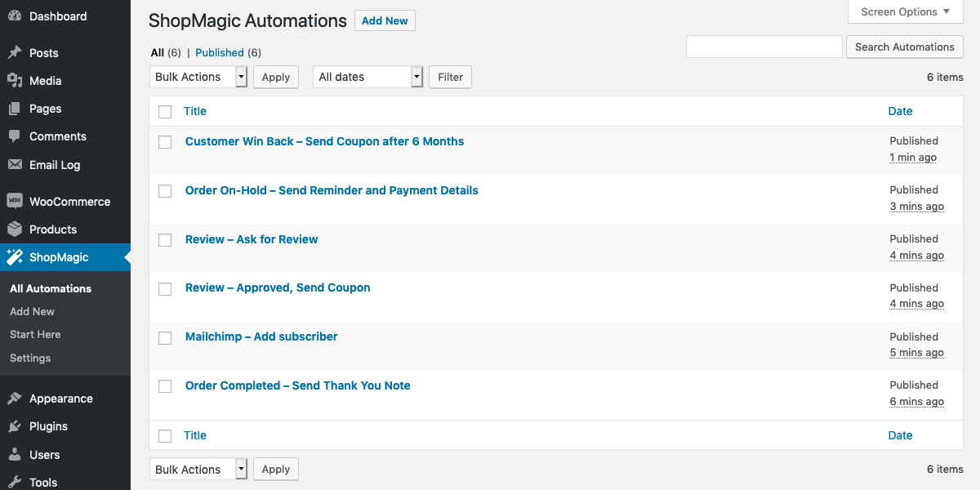Click the Plugins plug icon

coord(14,426)
